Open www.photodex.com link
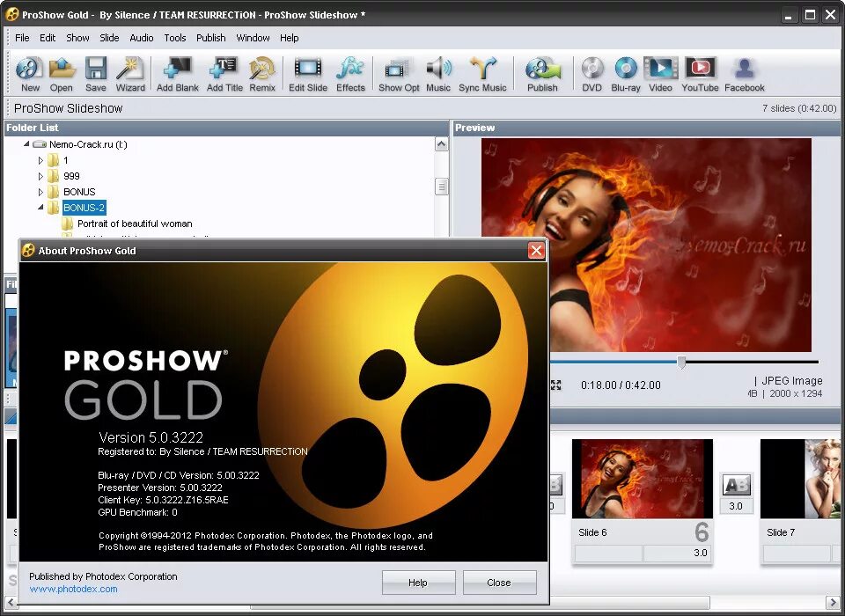The width and height of the screenshot is (845, 616). (x=73, y=589)
